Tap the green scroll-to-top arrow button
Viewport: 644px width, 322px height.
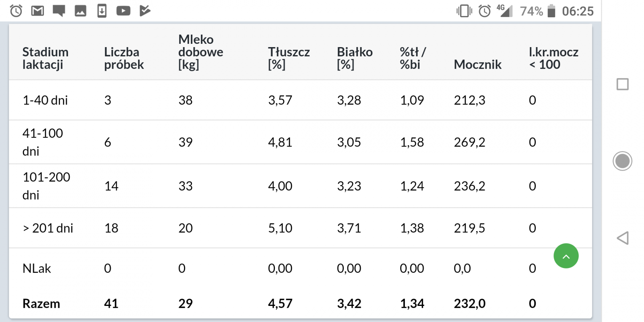(x=566, y=256)
